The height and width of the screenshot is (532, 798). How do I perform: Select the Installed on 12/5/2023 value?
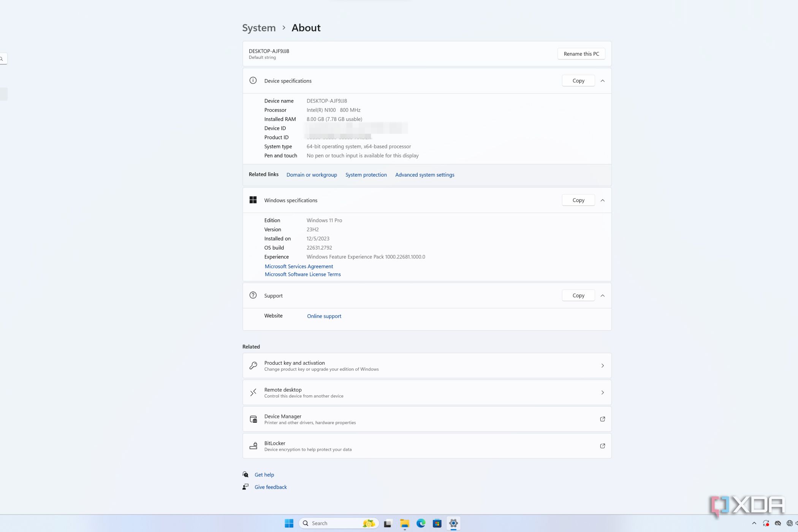pyautogui.click(x=318, y=238)
